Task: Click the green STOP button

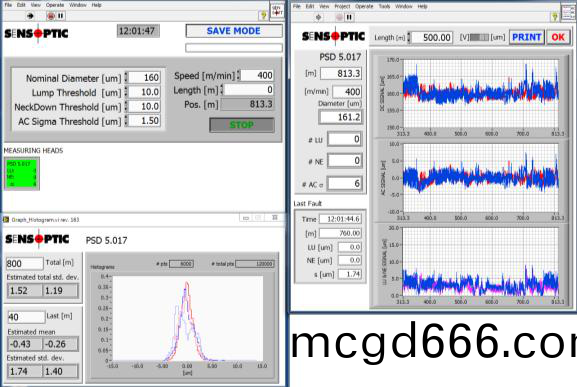Action: click(x=242, y=125)
